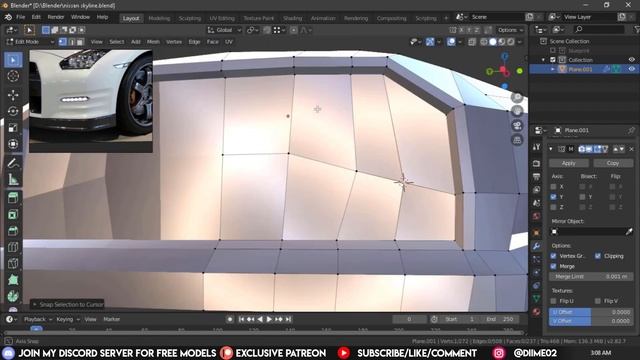
Task: Select the Annotate tool
Action: tap(13, 163)
